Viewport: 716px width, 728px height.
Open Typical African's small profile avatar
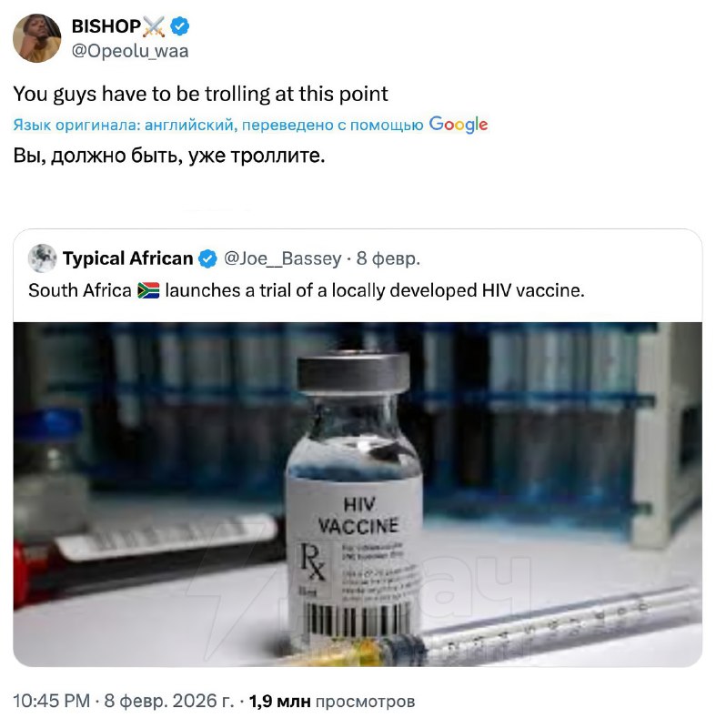coord(42,259)
